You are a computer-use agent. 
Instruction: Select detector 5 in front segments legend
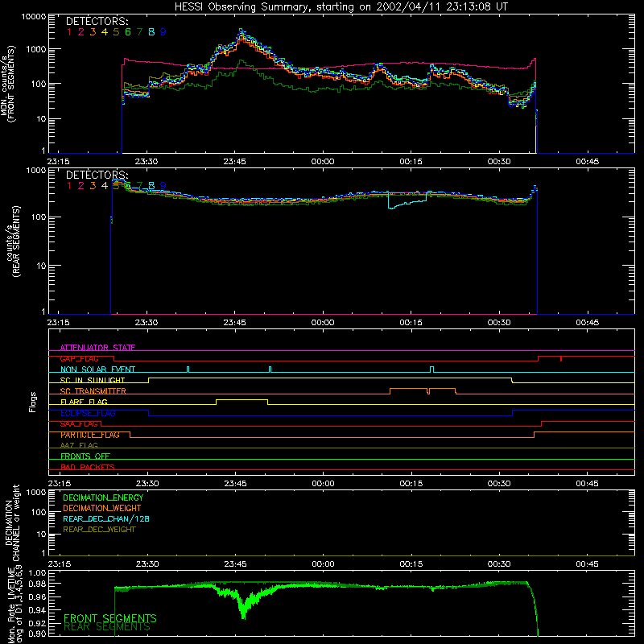pyautogui.click(x=116, y=32)
